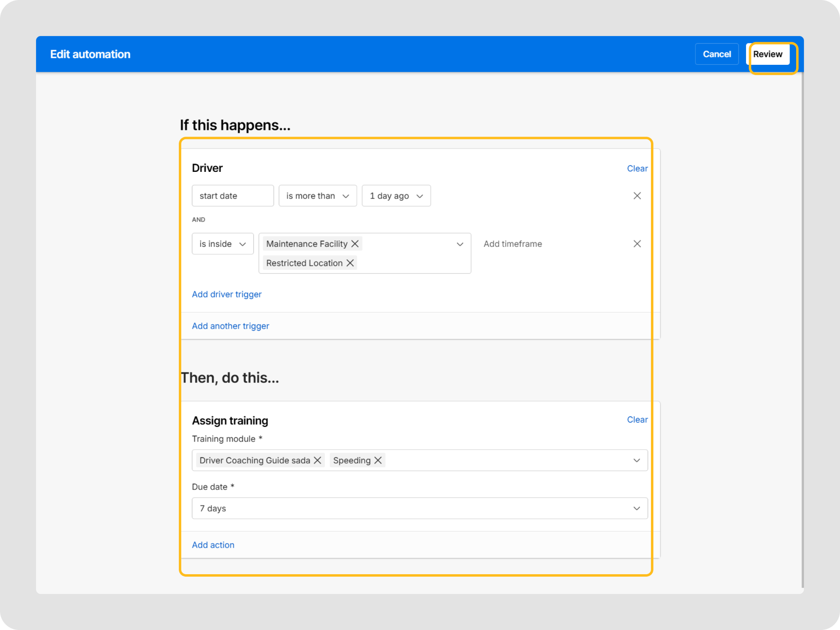Screen dimensions: 840x630
Task: Expand the location selector chevron
Action: point(460,244)
